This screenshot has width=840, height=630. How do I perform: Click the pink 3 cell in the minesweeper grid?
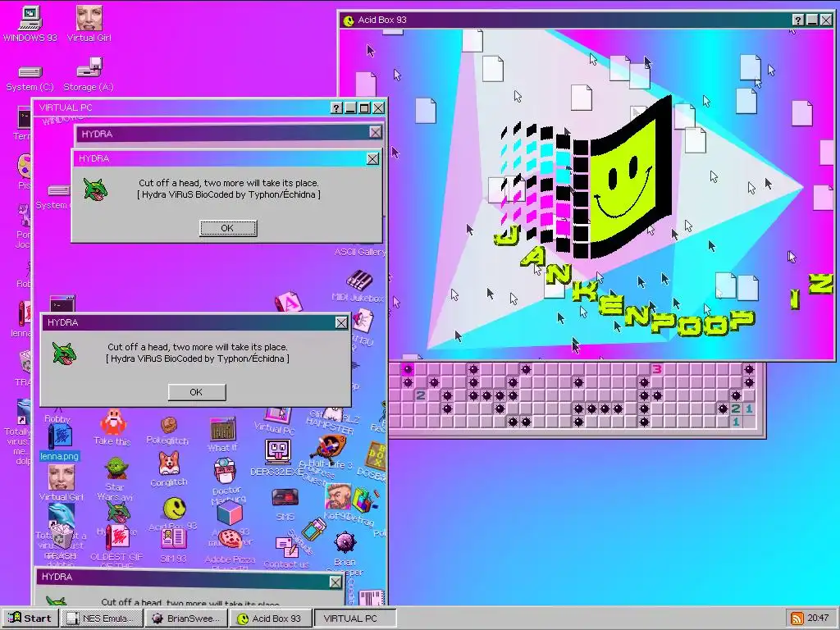(657, 369)
